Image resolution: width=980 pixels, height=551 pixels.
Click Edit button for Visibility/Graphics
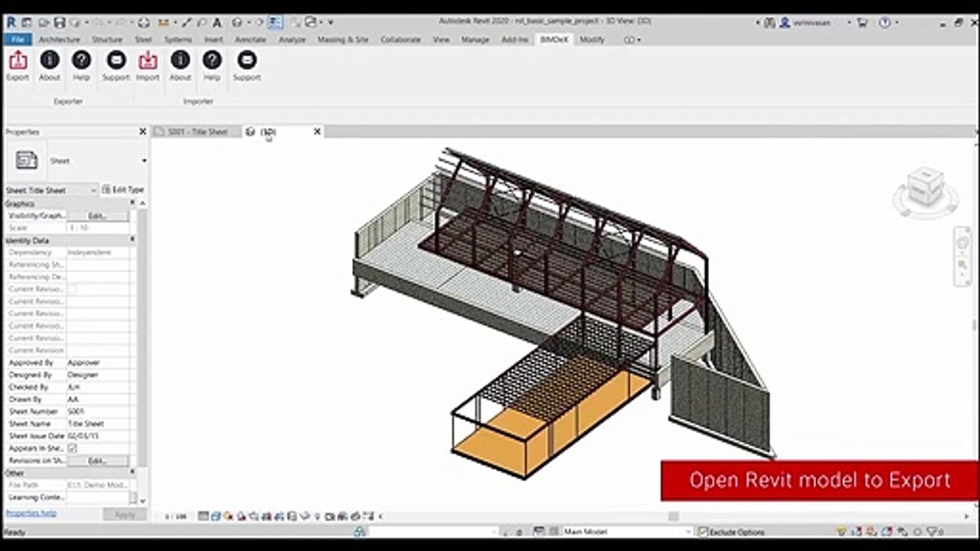(97, 216)
